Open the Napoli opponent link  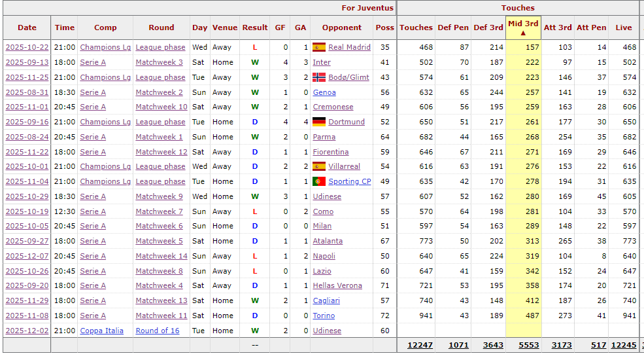click(x=324, y=256)
